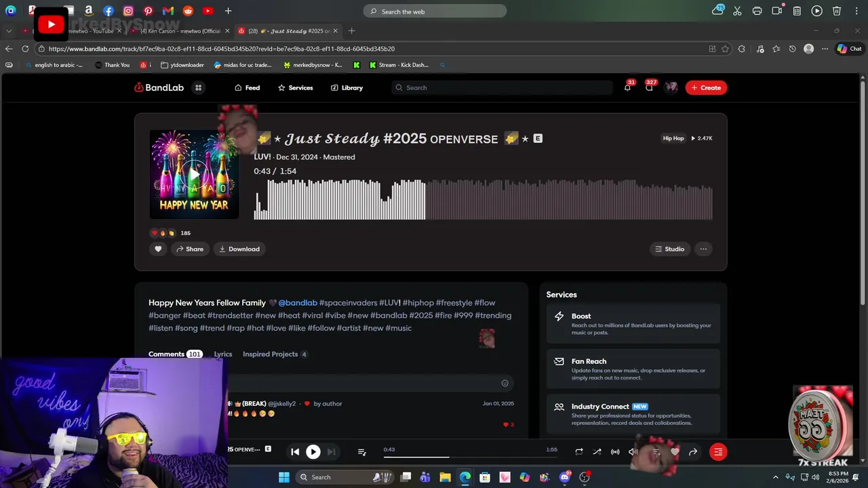Open Discord from the taskbar

tap(564, 477)
